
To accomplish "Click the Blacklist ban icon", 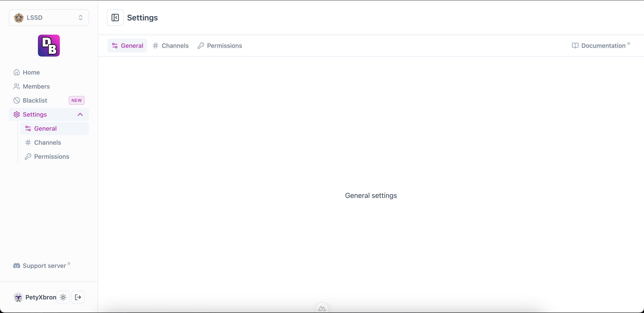I will [x=16, y=100].
